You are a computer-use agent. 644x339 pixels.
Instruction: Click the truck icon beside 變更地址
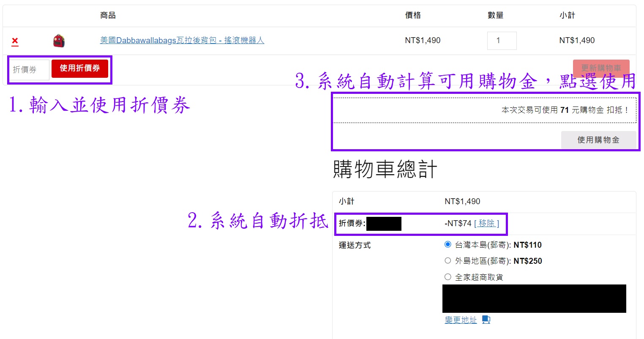coord(486,320)
